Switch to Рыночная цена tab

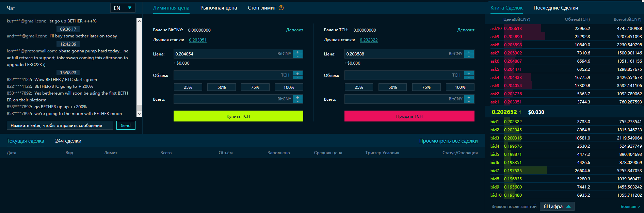point(219,8)
